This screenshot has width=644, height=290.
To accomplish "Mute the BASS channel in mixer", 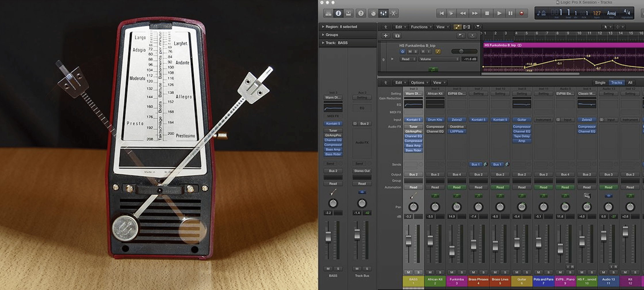I will [408, 272].
